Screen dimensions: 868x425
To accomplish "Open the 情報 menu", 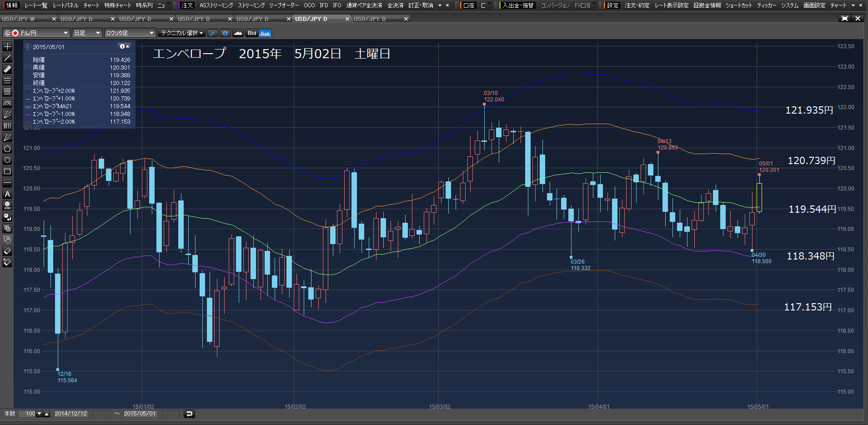I will click(x=12, y=5).
